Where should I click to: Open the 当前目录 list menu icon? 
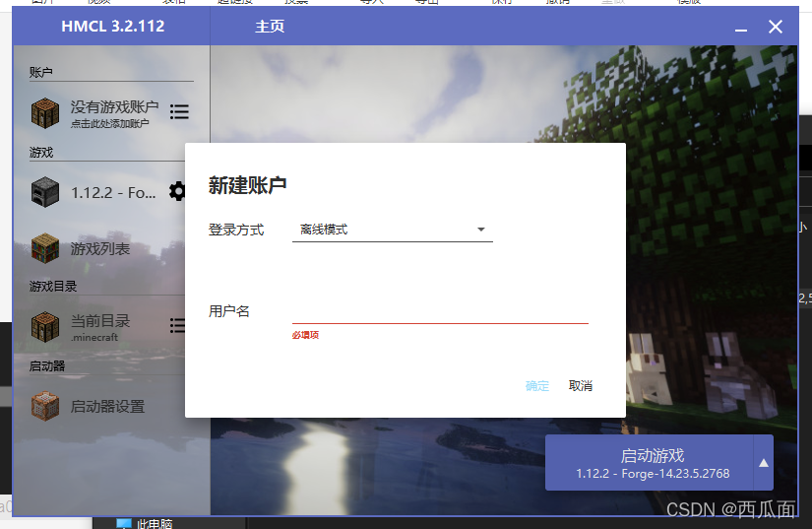pos(177,325)
